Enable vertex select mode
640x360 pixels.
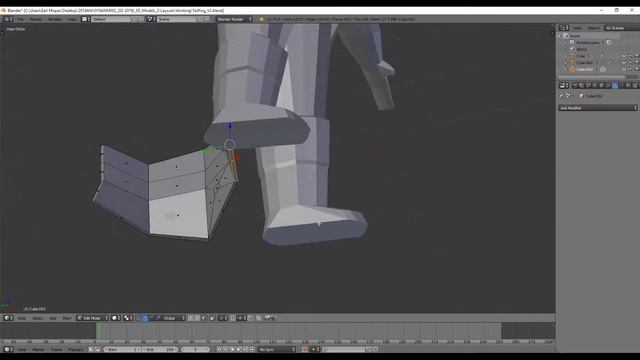[x=191, y=318]
